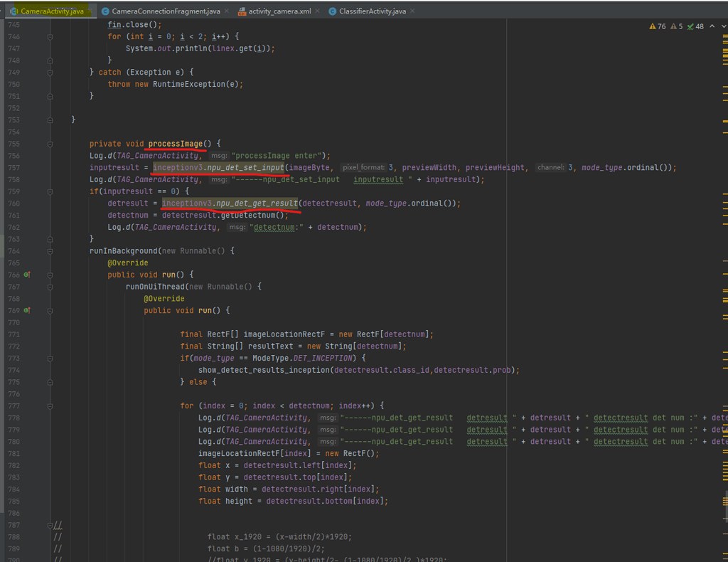The image size is (728, 562).
Task: Click the green typo inspections icon showing 48
Action: pyautogui.click(x=690, y=26)
